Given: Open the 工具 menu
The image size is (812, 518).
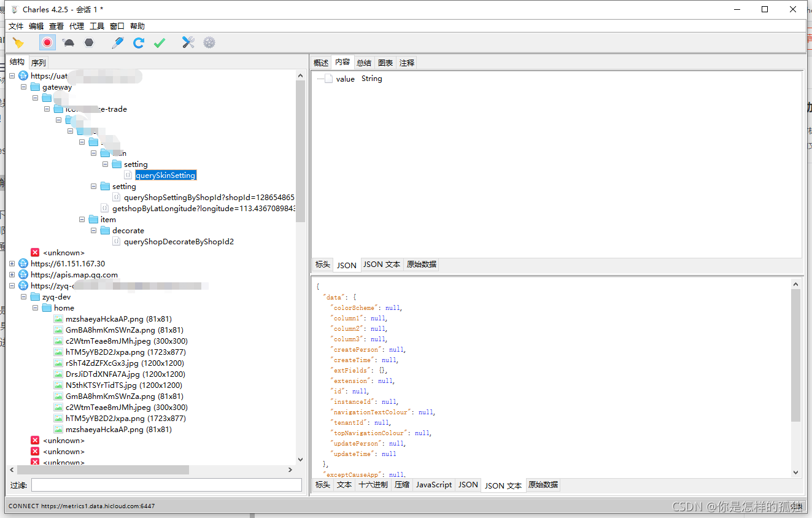Looking at the screenshot, I should (97, 26).
